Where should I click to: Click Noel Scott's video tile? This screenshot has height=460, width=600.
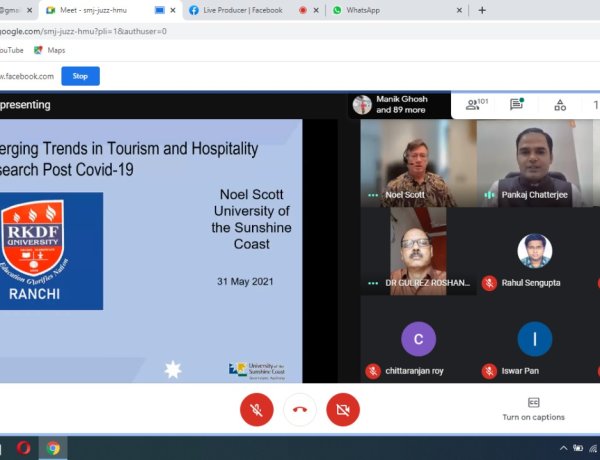click(418, 163)
